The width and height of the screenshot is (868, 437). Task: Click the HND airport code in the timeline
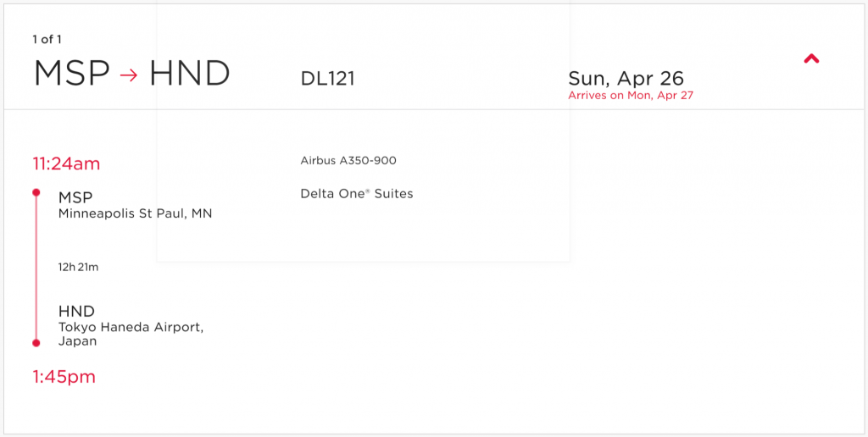tap(76, 311)
